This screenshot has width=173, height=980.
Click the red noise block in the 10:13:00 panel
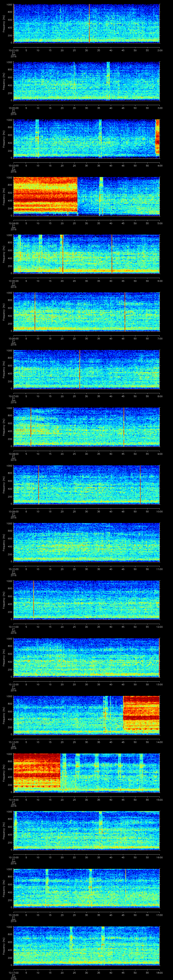pyautogui.click(x=141, y=713)
